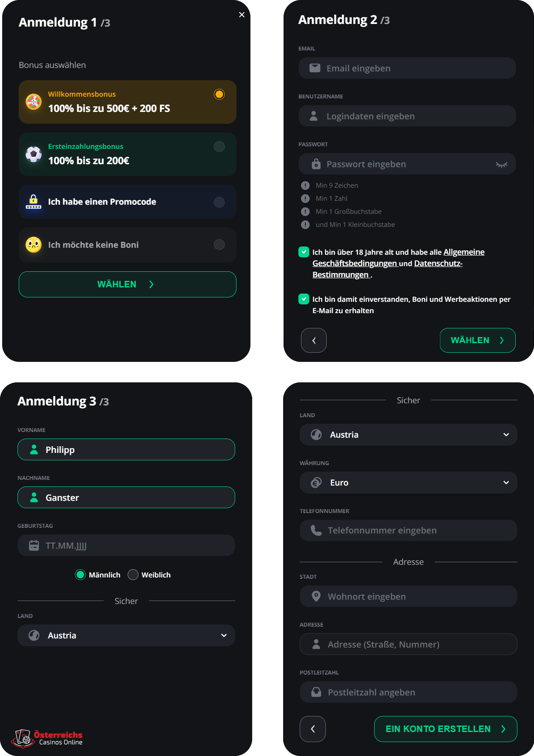
Task: Open Land Austria dropdown above Währung
Action: pyautogui.click(x=408, y=435)
